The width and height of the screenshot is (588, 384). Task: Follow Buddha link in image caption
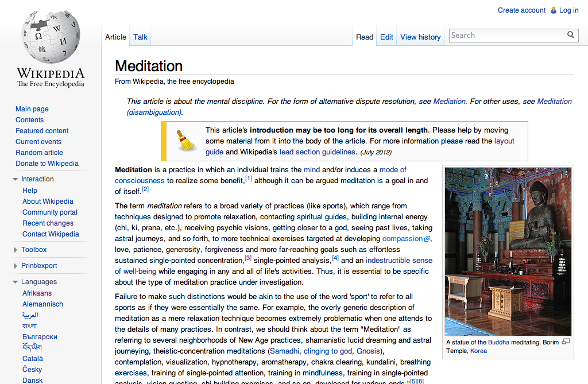(498, 342)
